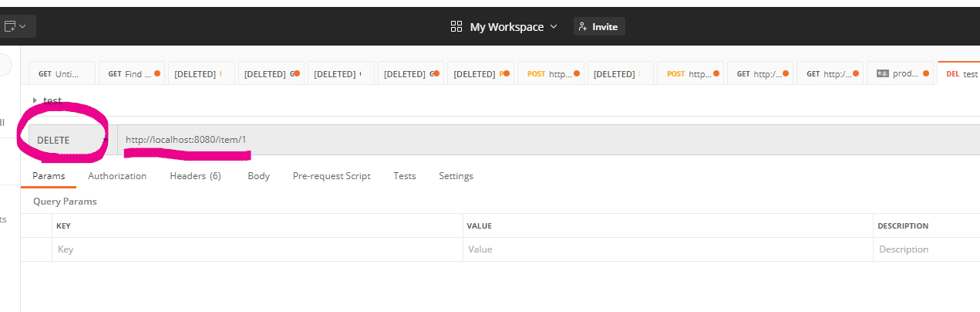This screenshot has height=312, width=980.
Task: Expand the test request name triangle
Action: point(34,100)
